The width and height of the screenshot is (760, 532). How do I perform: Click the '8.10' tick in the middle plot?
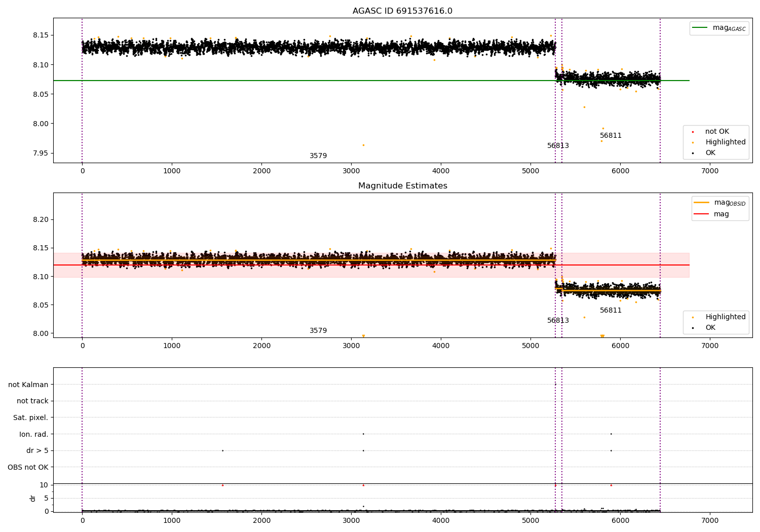pyautogui.click(x=41, y=277)
